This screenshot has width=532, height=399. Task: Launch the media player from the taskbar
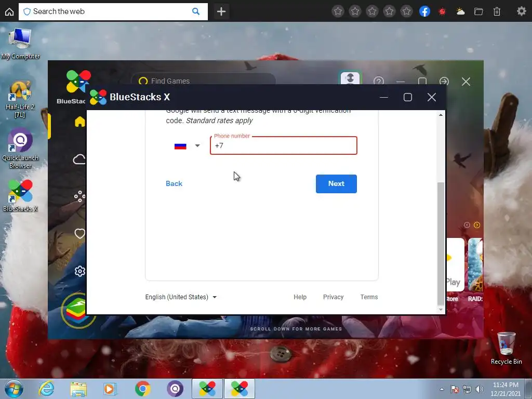coord(110,389)
